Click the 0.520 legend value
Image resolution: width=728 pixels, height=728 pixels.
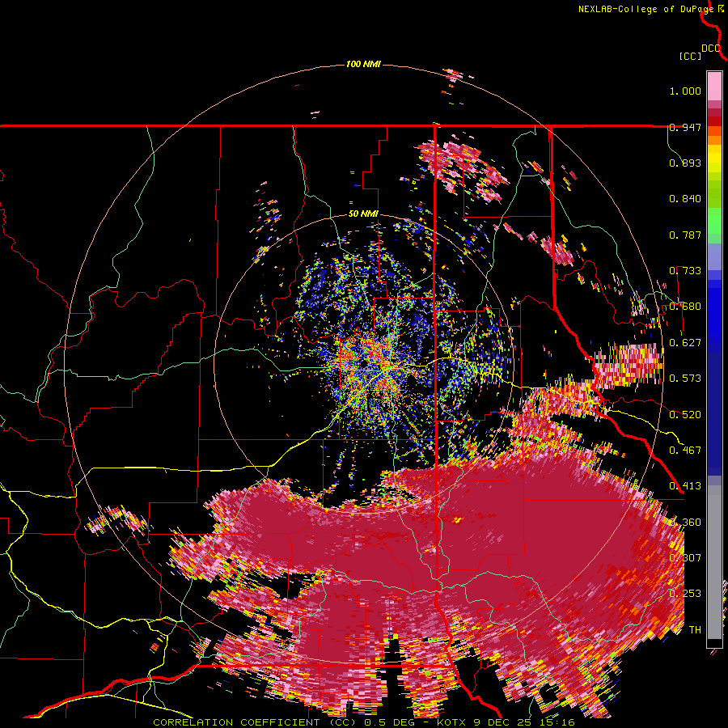coord(685,415)
